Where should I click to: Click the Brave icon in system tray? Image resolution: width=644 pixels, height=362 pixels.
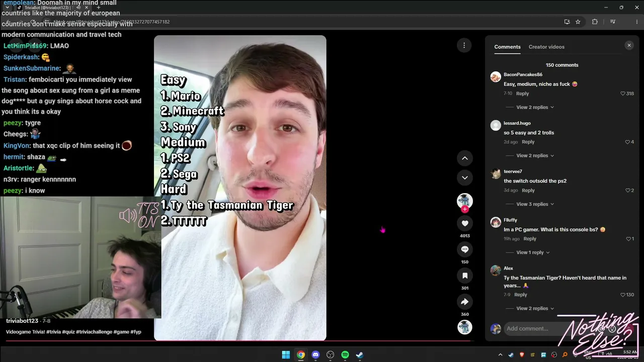(x=522, y=355)
